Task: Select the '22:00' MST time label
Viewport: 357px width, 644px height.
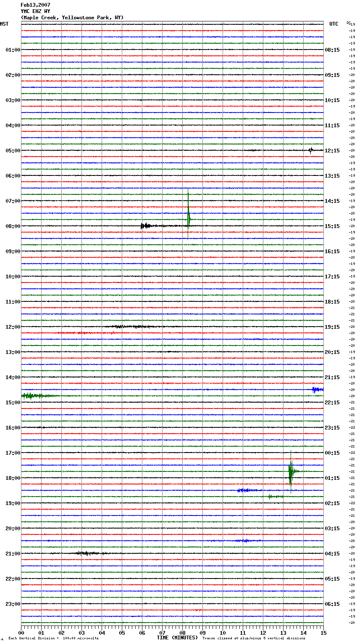Action: [13, 579]
